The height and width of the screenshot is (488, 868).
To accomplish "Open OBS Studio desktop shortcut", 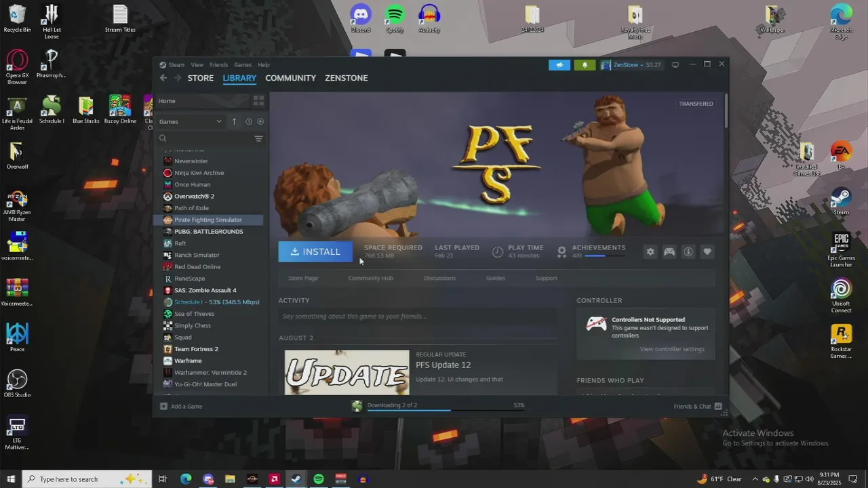I will [17, 384].
